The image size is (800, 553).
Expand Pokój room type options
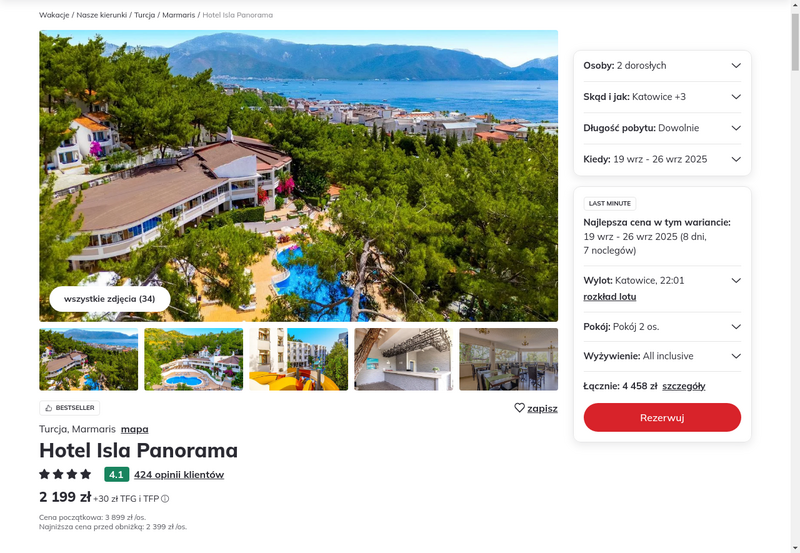click(x=662, y=327)
